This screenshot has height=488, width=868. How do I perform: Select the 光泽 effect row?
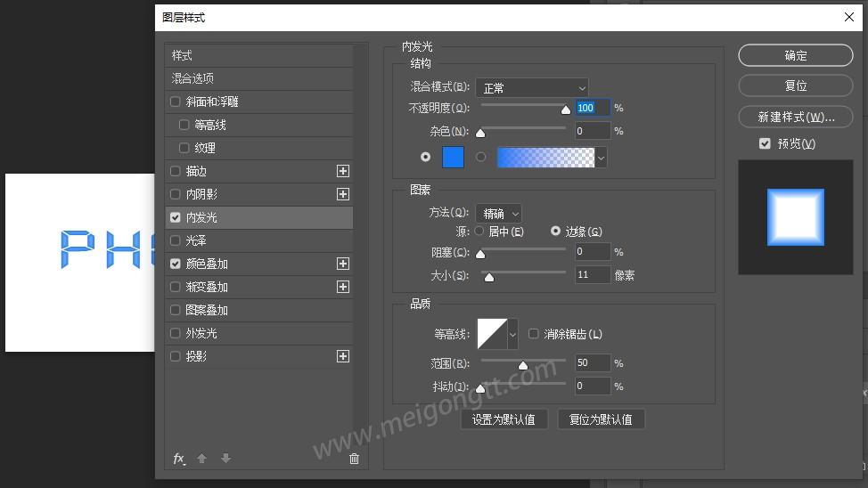[259, 240]
